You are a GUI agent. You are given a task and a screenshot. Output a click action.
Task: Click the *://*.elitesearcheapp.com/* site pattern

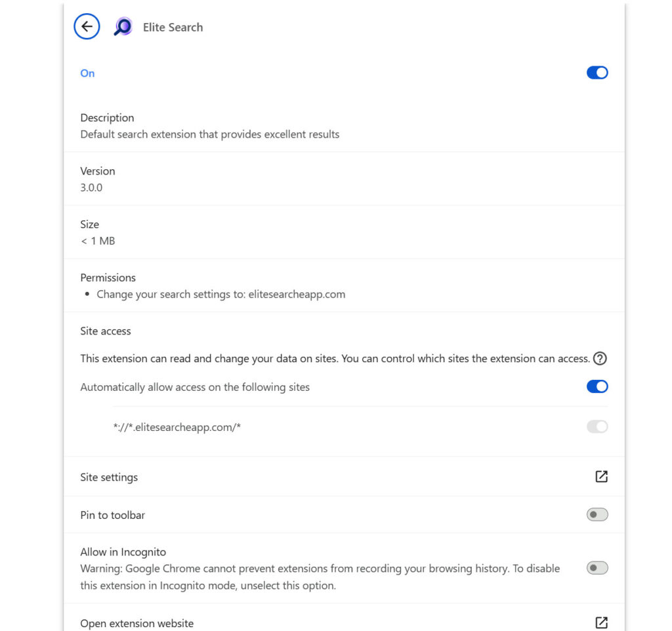tap(177, 428)
